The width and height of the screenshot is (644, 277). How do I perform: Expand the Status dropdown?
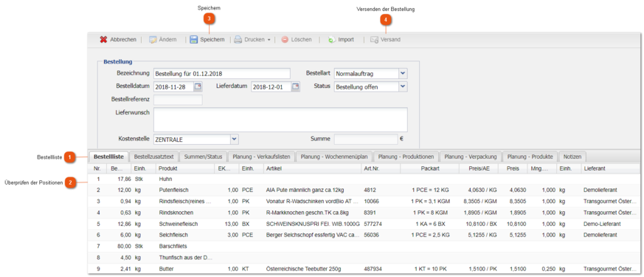(x=403, y=86)
